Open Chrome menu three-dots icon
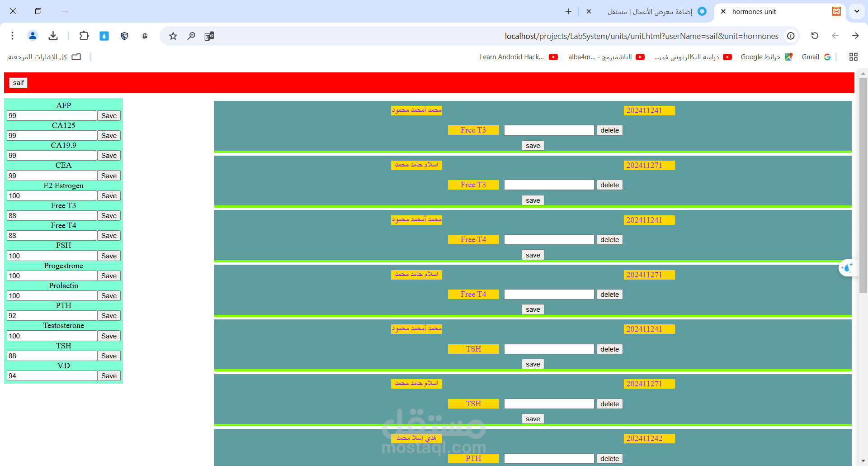 pos(12,36)
